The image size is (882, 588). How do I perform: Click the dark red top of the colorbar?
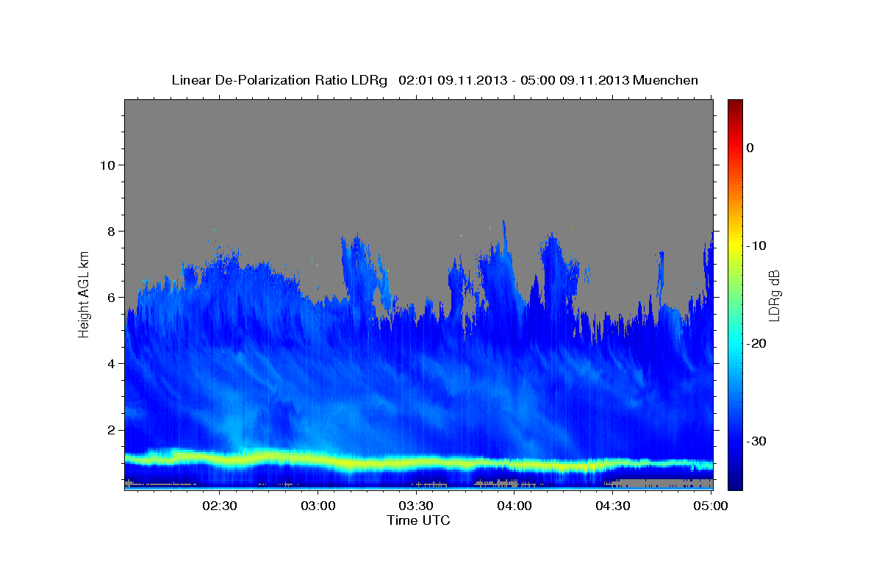click(x=735, y=105)
